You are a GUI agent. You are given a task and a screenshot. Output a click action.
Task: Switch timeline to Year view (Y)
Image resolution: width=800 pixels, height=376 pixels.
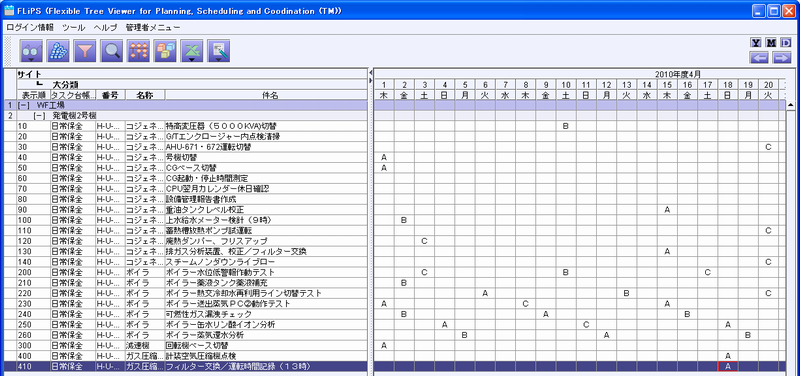756,43
